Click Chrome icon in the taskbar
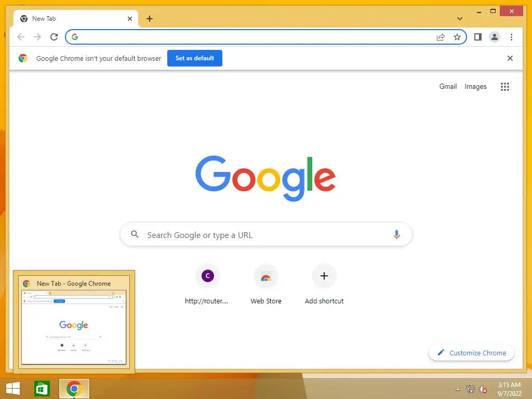532x399 pixels. click(x=74, y=389)
